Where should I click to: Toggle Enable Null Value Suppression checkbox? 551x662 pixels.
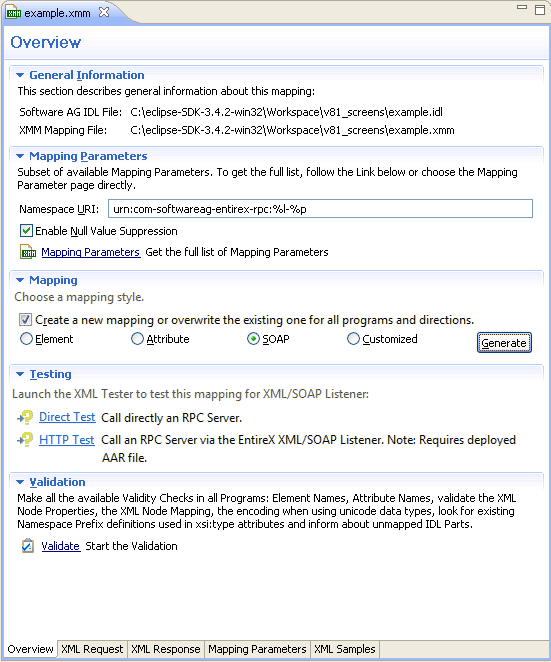point(26,231)
